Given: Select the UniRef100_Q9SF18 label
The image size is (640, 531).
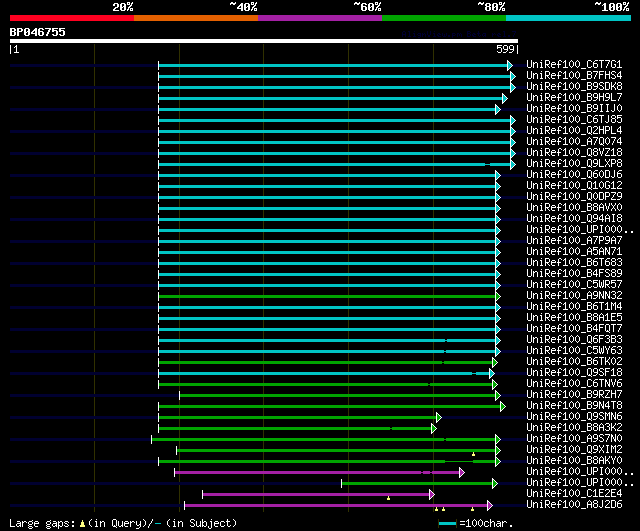Looking at the screenshot, I should (x=574, y=373).
